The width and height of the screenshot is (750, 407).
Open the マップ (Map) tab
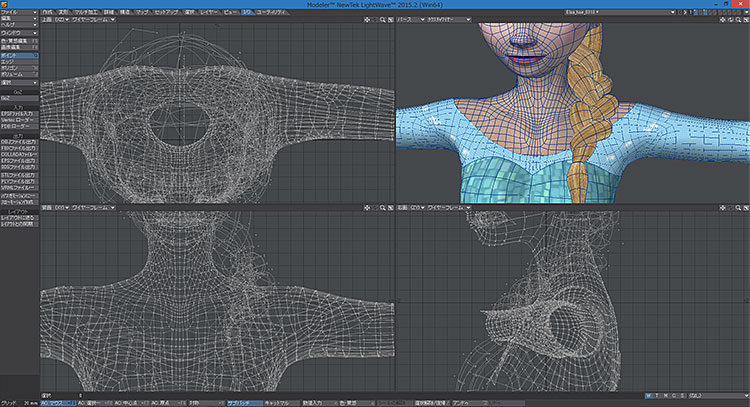(142, 12)
